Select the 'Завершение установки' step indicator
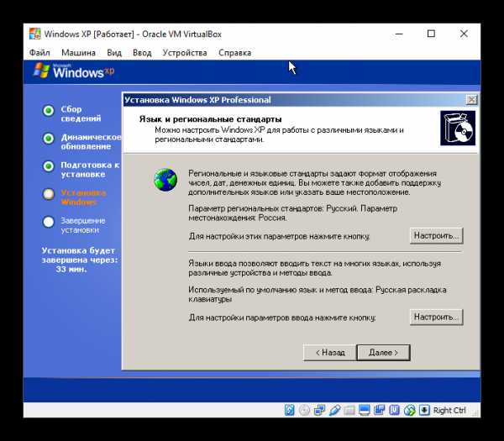This screenshot has height=441, width=504. 49,221
